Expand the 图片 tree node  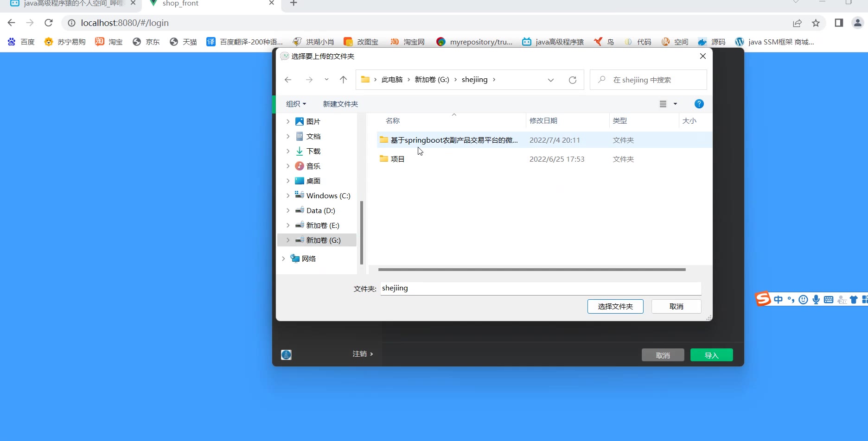(288, 121)
